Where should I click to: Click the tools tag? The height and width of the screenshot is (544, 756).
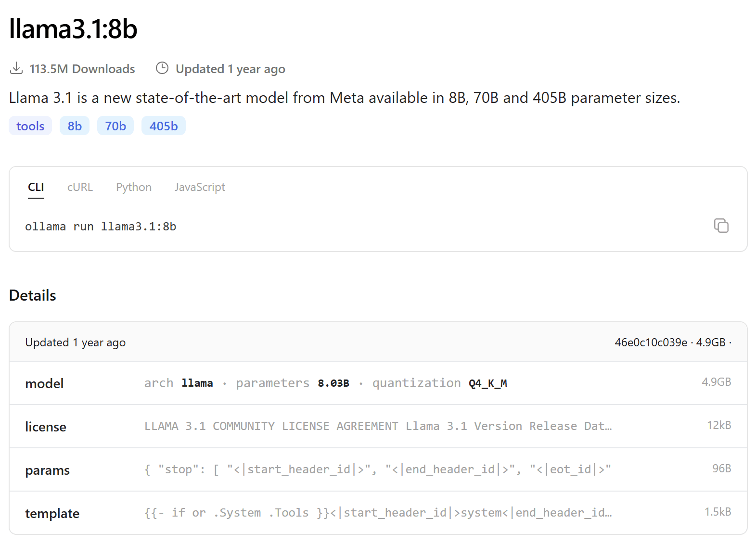tap(30, 126)
